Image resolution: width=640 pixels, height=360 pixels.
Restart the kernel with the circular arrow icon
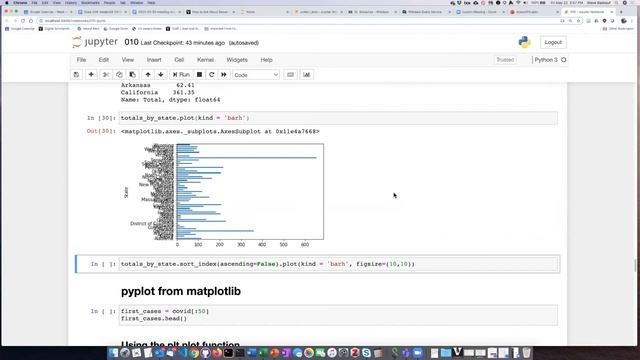211,75
